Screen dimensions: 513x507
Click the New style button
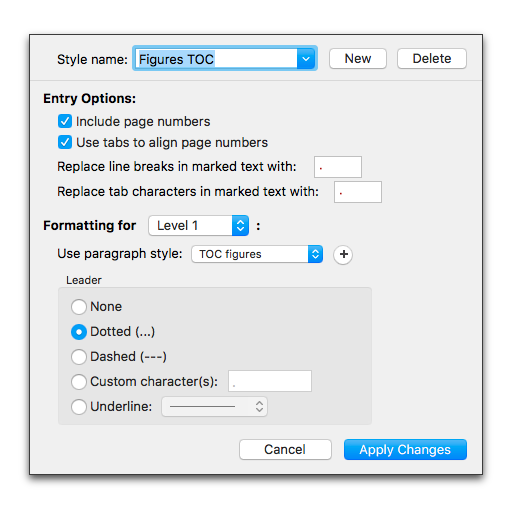tap(358, 59)
